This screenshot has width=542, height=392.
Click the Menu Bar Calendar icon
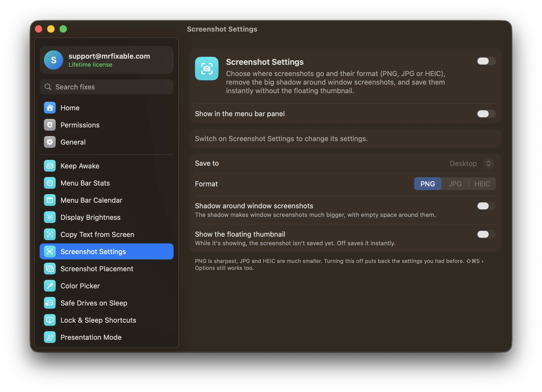pyautogui.click(x=50, y=200)
